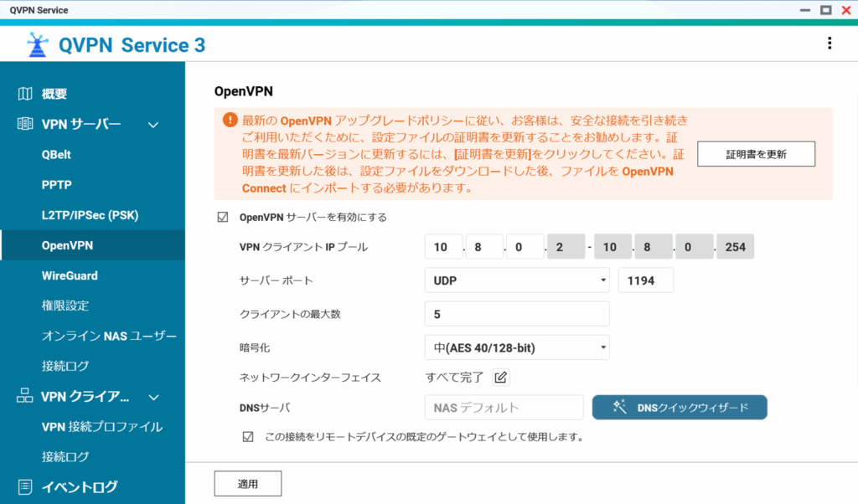858x504 pixels.
Task: Click the DNS wizard wand icon
Action: pyautogui.click(x=619, y=407)
